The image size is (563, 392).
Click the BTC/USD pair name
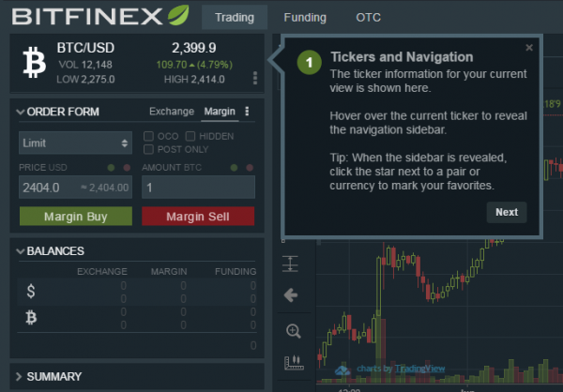85,48
